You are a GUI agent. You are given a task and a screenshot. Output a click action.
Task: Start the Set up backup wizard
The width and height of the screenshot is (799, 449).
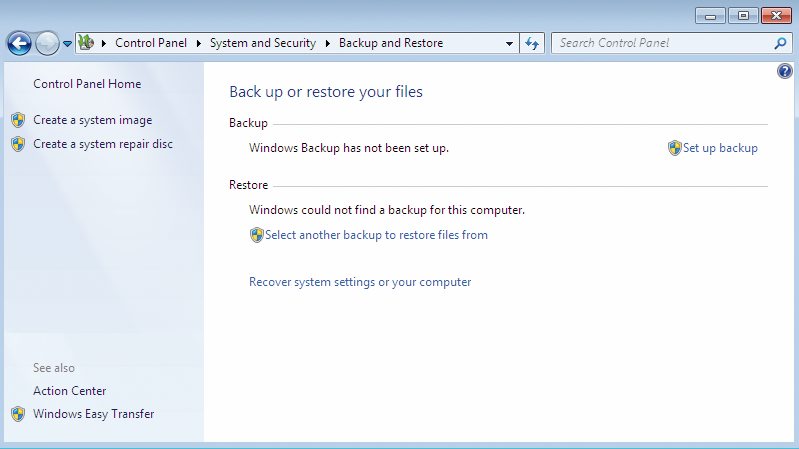point(720,148)
